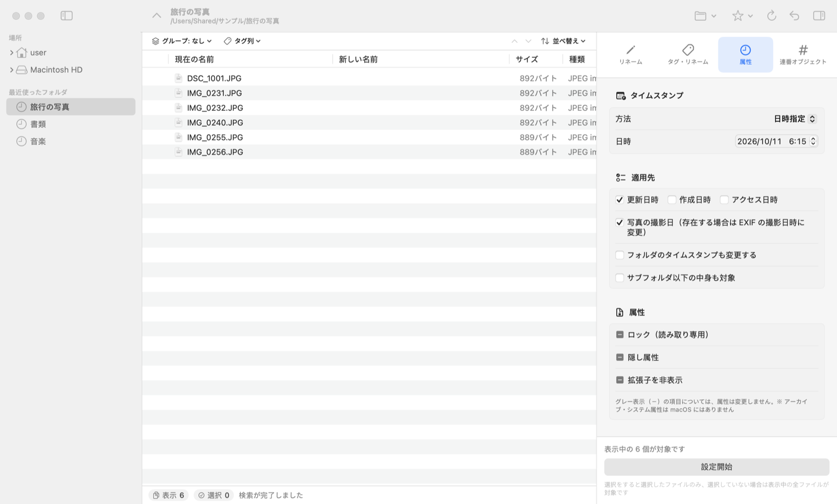Click the 表示 6 status badge
Viewport: 837px width, 504px height.
click(x=168, y=495)
